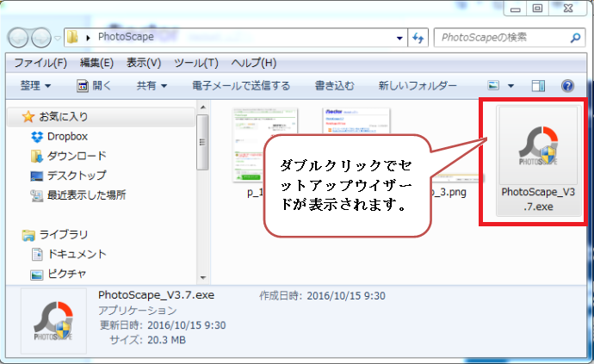594x364 pixels.
Task: Click the help question mark icon
Action: [x=567, y=86]
